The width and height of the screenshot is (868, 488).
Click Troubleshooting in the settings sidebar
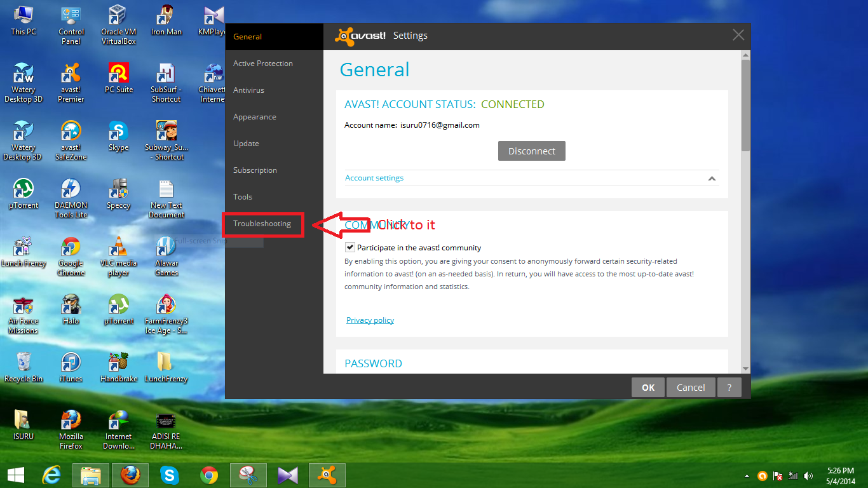point(263,224)
